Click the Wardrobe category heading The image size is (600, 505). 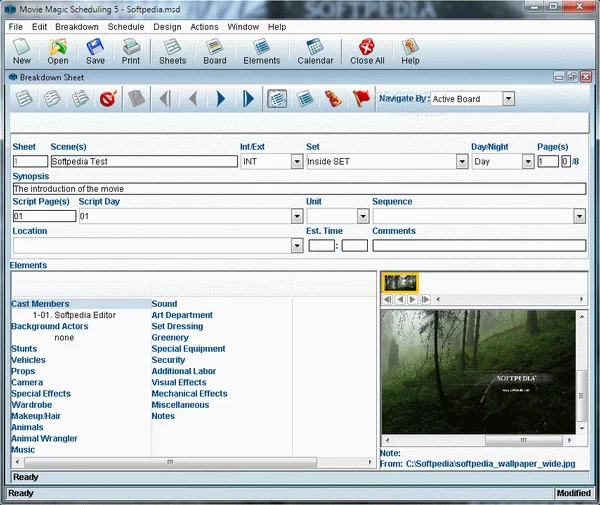[31, 405]
